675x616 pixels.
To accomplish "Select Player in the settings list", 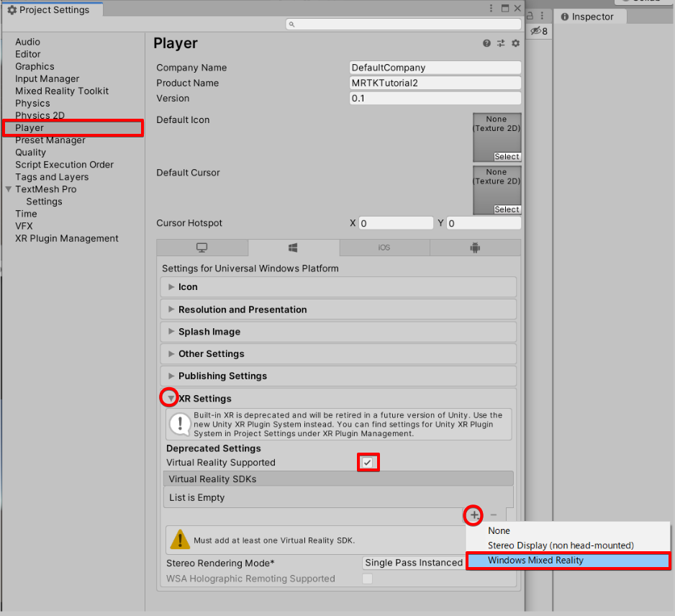I will [x=73, y=128].
